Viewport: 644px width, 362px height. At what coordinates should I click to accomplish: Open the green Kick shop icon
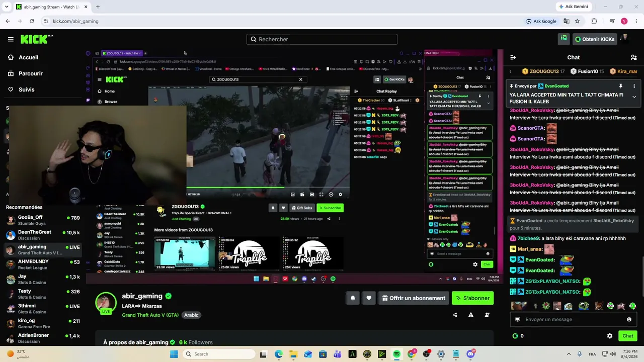point(563,39)
